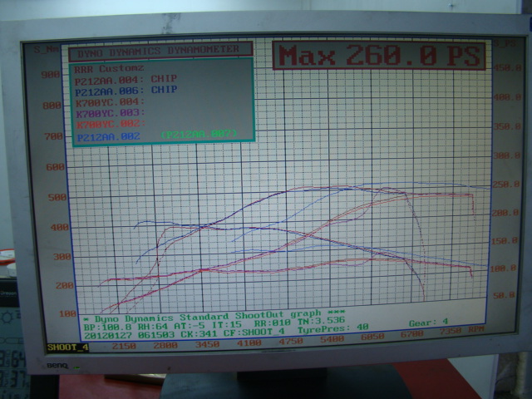This screenshot has height=399, width=532.
Task: Click the 350.0 power axis value
Action: (507, 126)
